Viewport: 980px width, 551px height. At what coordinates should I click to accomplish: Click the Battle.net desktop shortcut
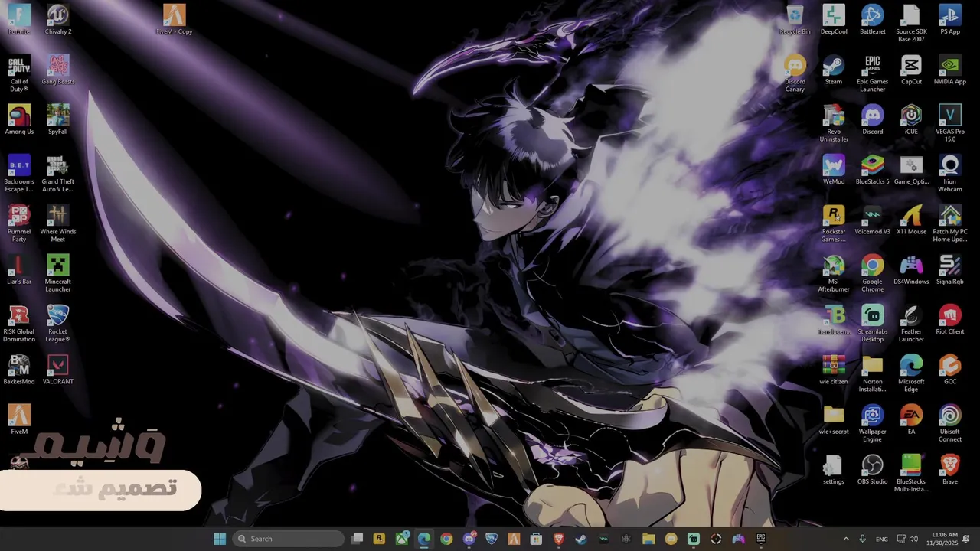tap(873, 20)
